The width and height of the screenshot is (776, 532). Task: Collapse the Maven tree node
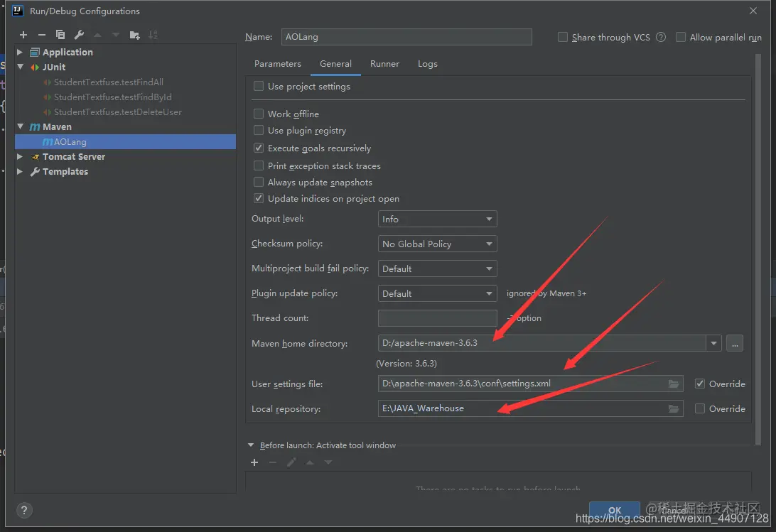coord(20,126)
